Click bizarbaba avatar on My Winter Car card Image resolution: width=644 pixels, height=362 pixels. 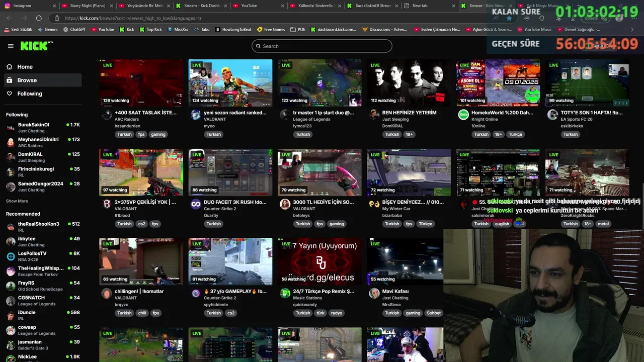click(374, 204)
